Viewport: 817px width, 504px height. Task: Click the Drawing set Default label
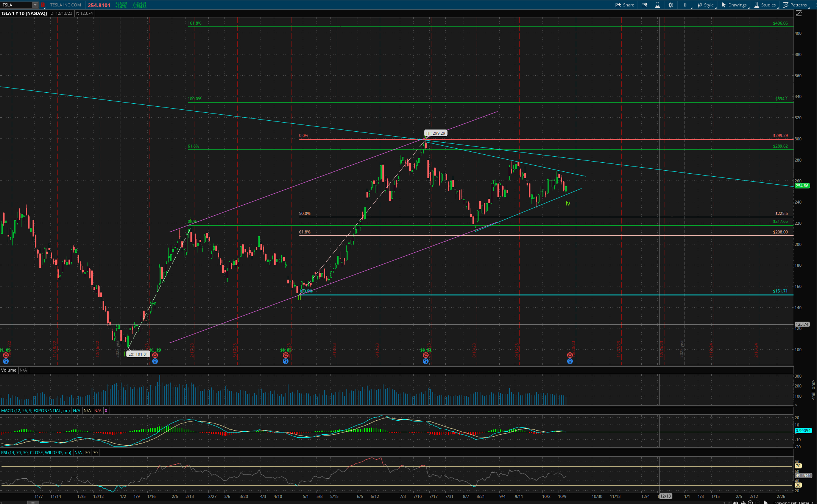coord(793,502)
